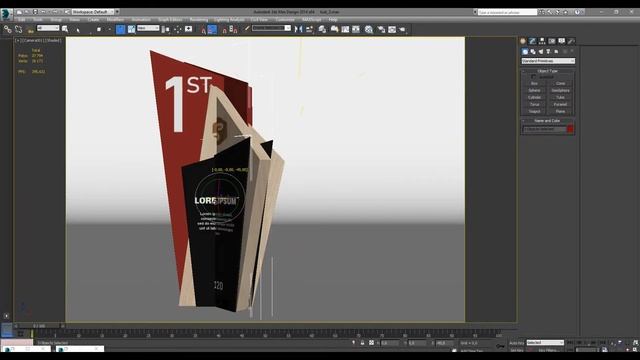Toggle the highlighted Angle Snap button
The height and width of the screenshot is (360, 640).
tap(212, 29)
